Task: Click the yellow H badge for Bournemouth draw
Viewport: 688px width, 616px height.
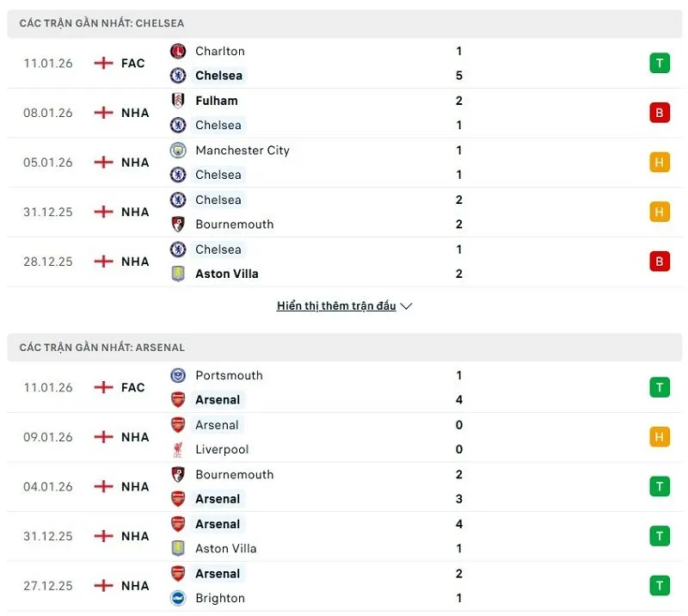Action: click(660, 212)
